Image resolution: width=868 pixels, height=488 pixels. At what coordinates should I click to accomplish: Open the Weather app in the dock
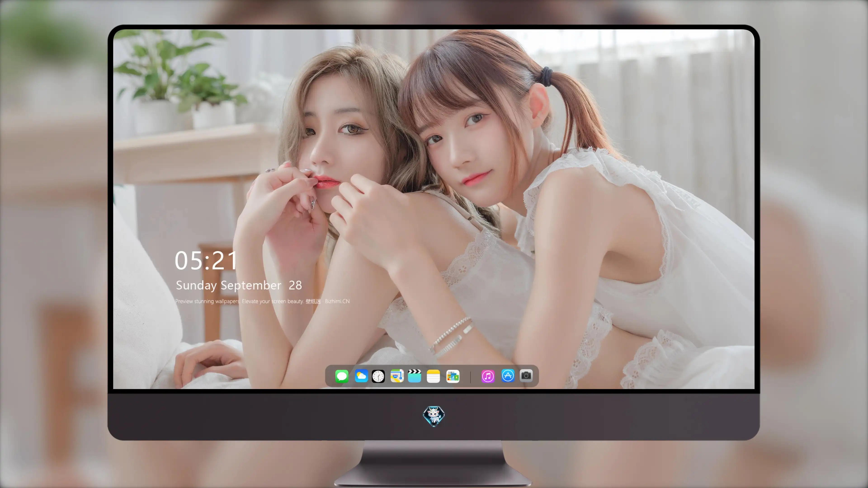click(361, 376)
